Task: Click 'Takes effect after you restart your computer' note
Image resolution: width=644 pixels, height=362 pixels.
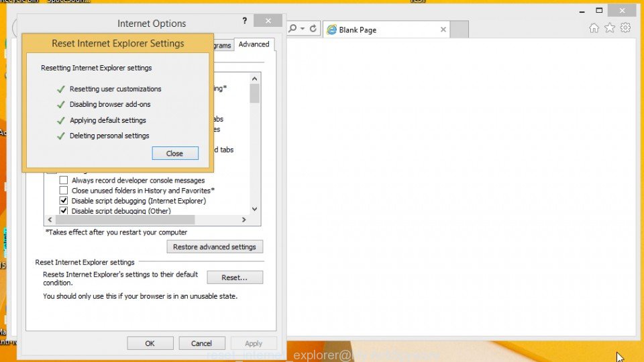Action: [x=116, y=232]
